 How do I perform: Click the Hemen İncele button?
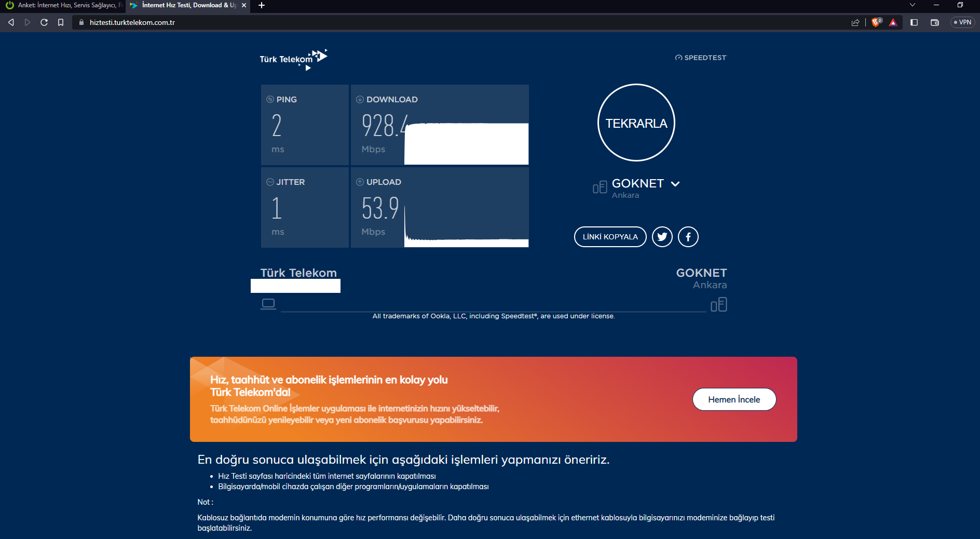coord(734,399)
